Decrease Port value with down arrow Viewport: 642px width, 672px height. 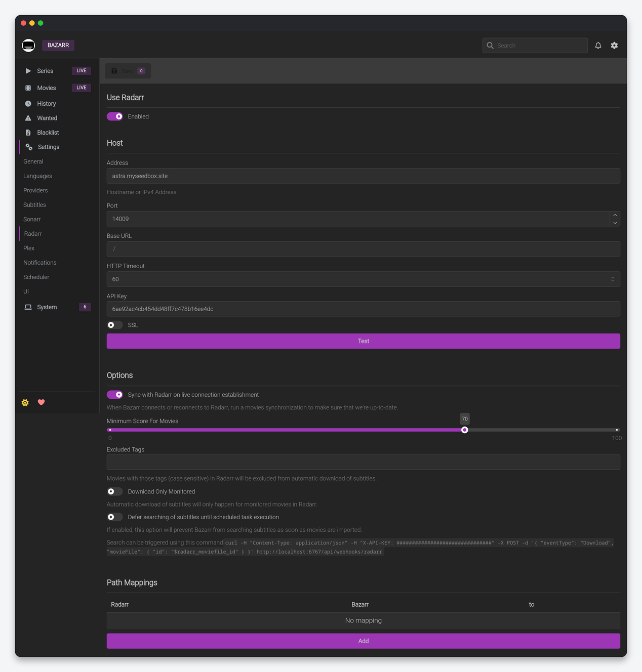pos(615,223)
